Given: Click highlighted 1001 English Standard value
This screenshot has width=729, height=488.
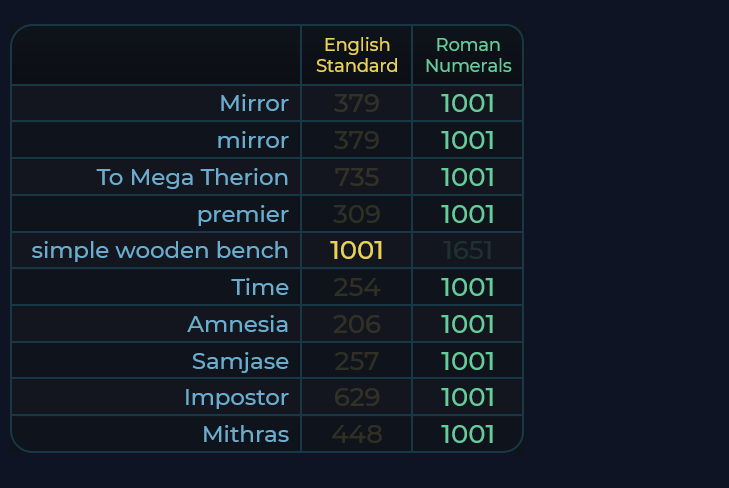Looking at the screenshot, I should [357, 250].
